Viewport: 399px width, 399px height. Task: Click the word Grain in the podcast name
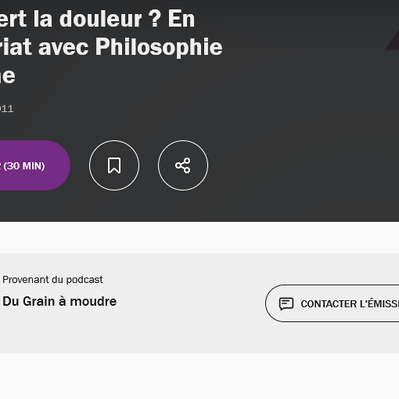(x=38, y=301)
